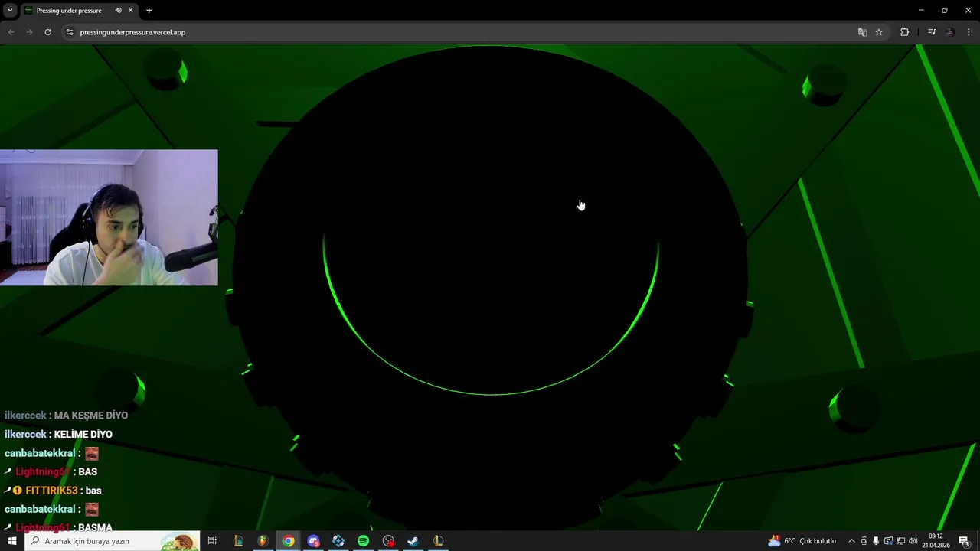
Task: Click chat message "KELİME DİYO"
Action: [x=83, y=434]
